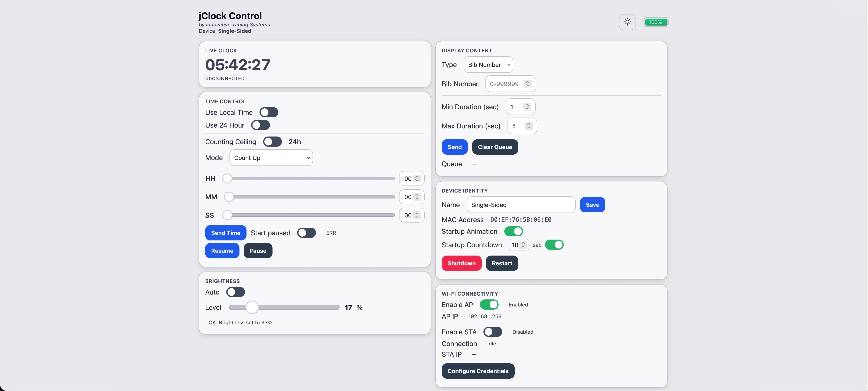868x391 pixels.
Task: Toggle Use 24 Hour switch
Action: click(261, 125)
